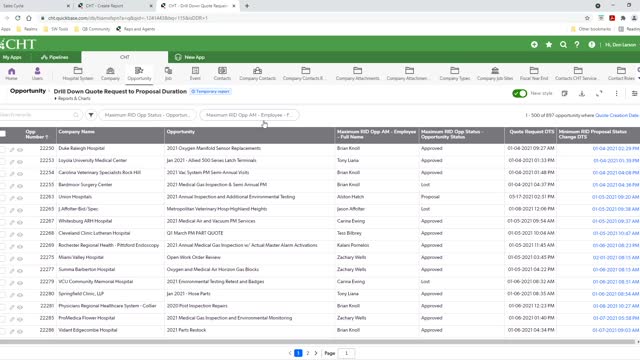640x360 pixels.
Task: Open the help question mark icon
Action: 577,44
